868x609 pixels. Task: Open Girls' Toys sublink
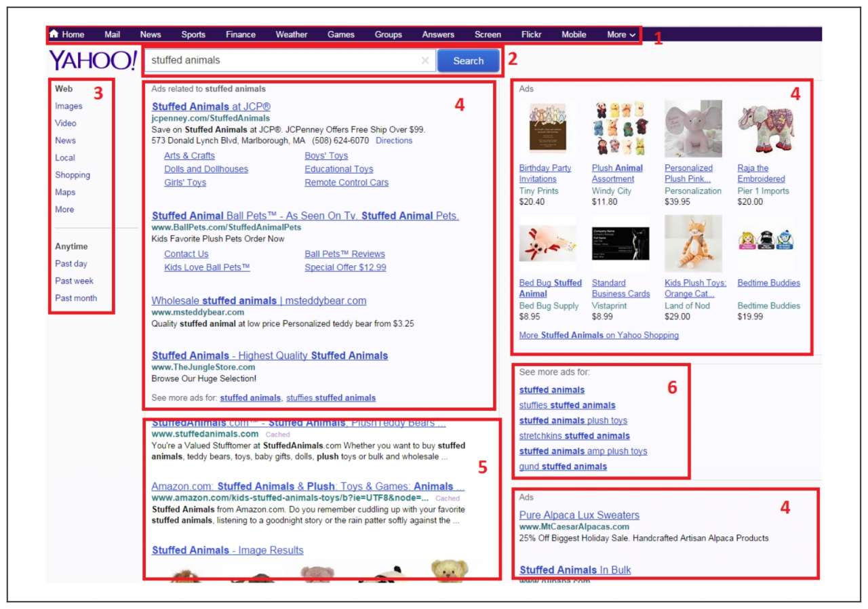coord(185,182)
